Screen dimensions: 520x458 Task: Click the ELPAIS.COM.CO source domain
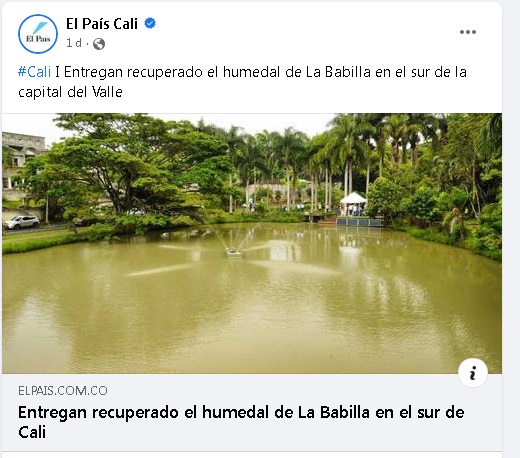pyautogui.click(x=63, y=391)
